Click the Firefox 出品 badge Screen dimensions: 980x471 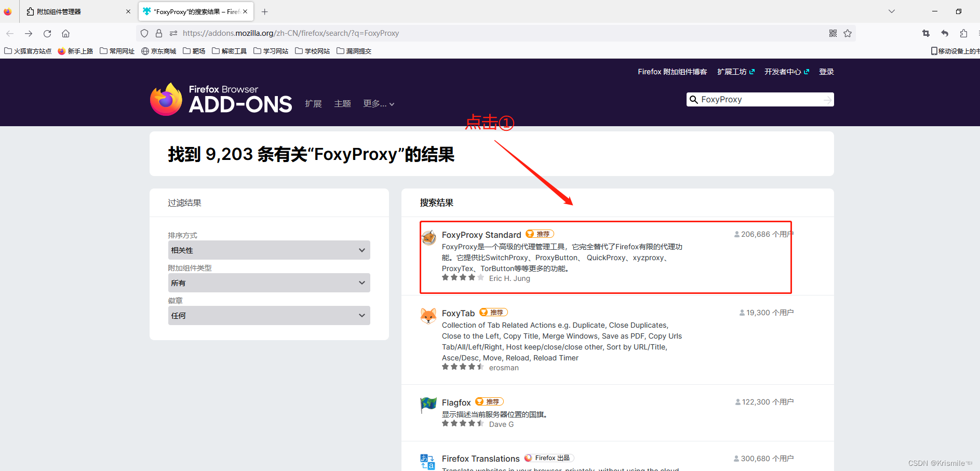pos(548,458)
